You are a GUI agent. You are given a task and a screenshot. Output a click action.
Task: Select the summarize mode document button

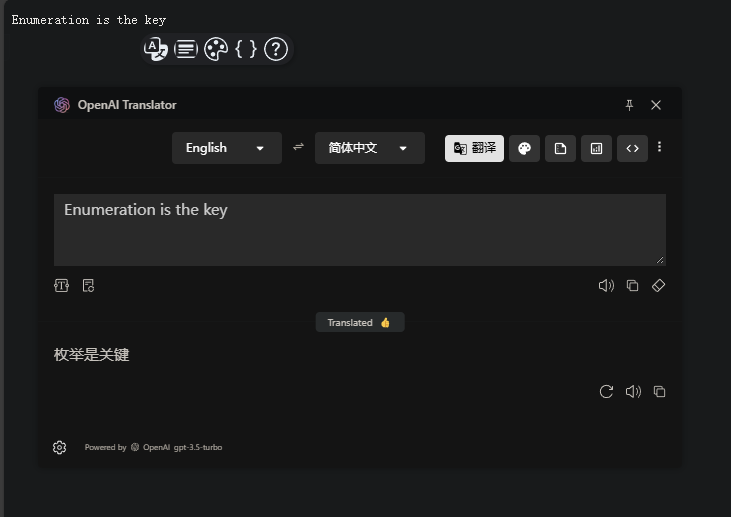(560, 148)
